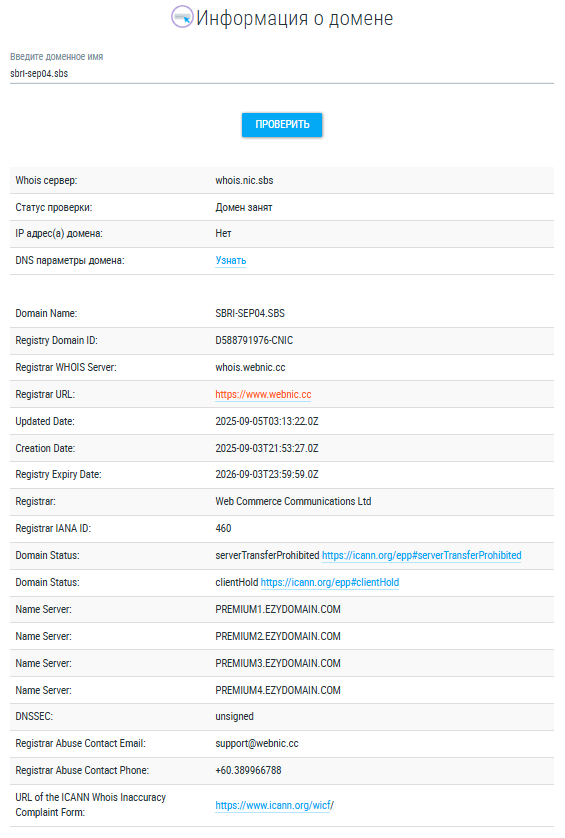Follow the icann.org serverTransferProhibited link
The height and width of the screenshot is (838, 565).
(421, 555)
